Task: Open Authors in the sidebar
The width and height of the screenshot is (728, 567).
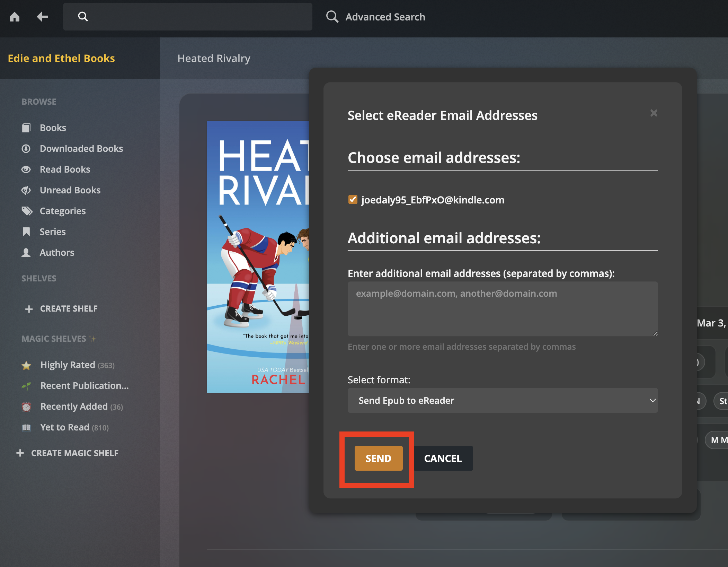Action: point(57,253)
